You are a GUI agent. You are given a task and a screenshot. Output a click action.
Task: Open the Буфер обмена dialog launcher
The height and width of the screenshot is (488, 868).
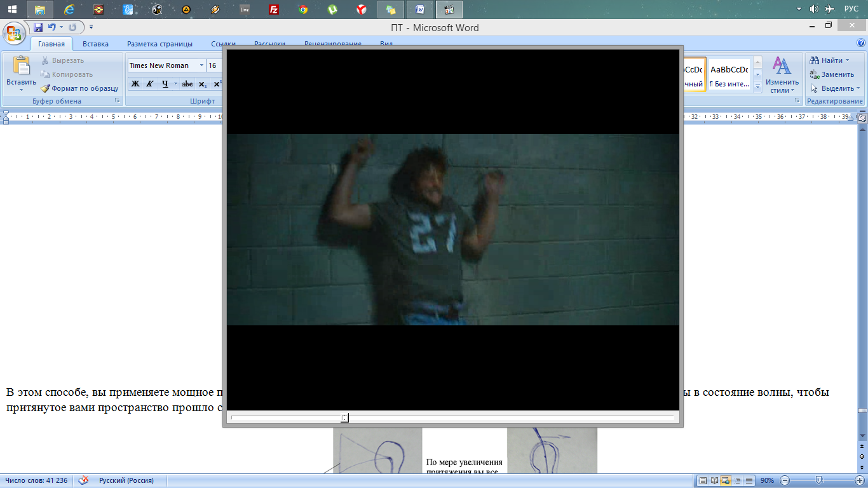[x=118, y=101]
